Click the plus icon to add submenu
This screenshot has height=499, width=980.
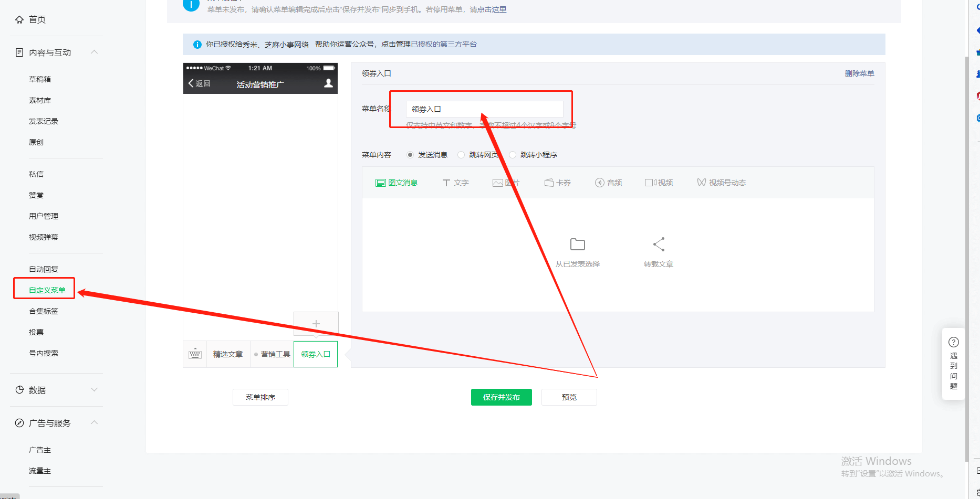pos(316,324)
